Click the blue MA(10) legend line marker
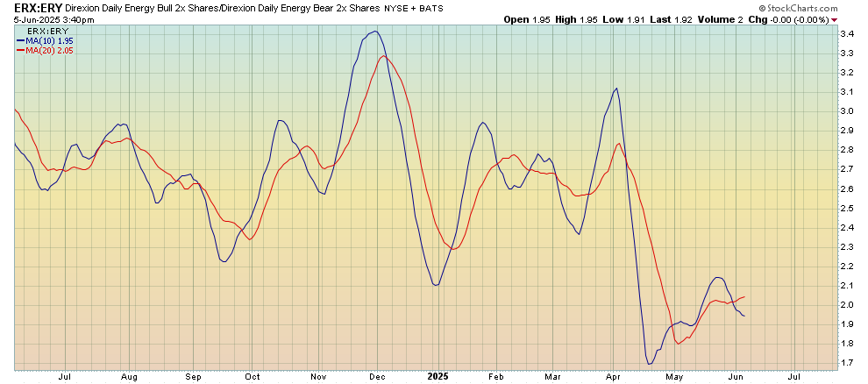This screenshot has width=868, height=384. point(20,40)
